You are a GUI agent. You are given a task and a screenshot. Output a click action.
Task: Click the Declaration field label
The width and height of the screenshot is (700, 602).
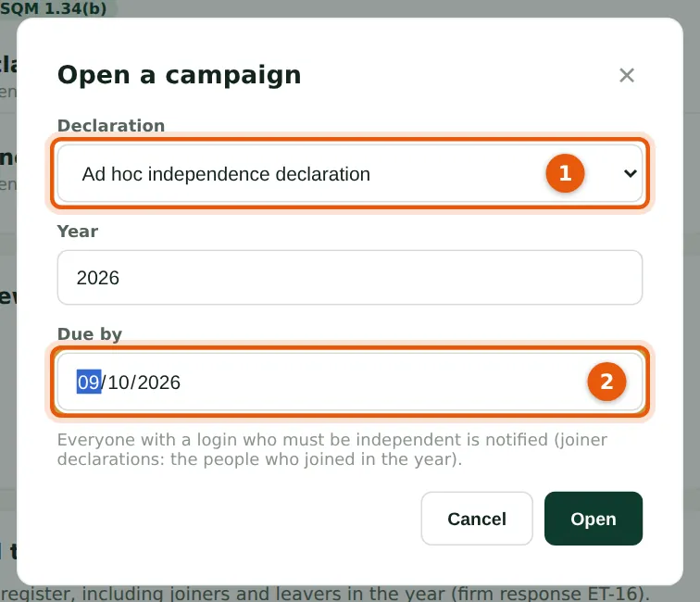pyautogui.click(x=111, y=125)
